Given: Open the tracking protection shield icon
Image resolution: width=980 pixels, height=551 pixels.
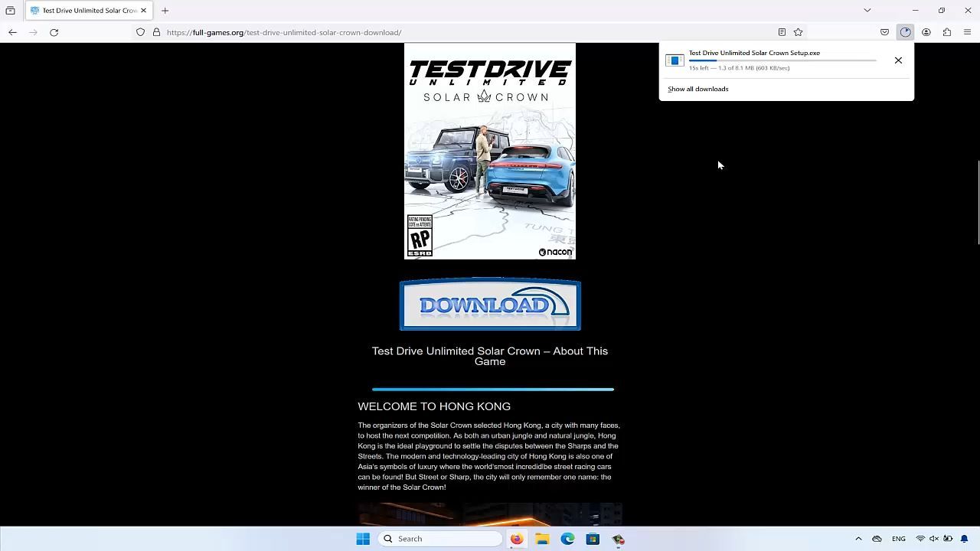Looking at the screenshot, I should [140, 32].
